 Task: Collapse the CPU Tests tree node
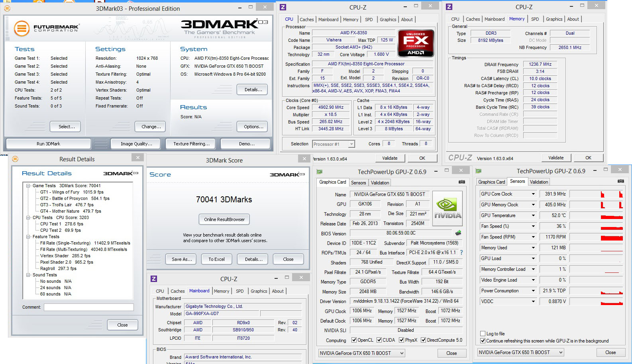pos(28,217)
